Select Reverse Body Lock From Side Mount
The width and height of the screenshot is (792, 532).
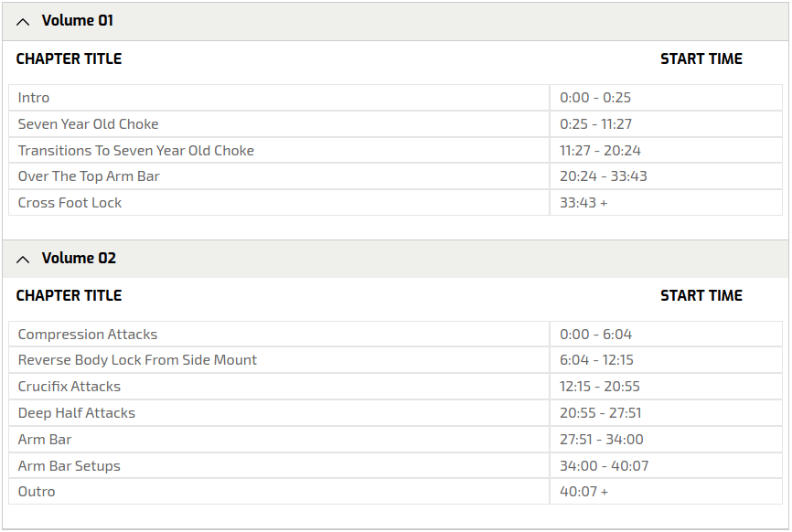pos(137,360)
